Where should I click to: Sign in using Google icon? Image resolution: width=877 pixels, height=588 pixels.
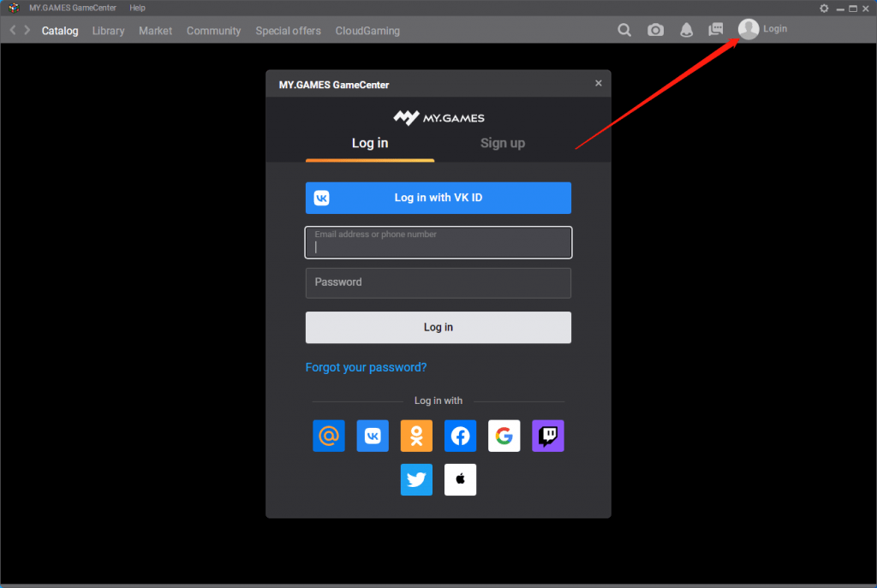coord(504,436)
